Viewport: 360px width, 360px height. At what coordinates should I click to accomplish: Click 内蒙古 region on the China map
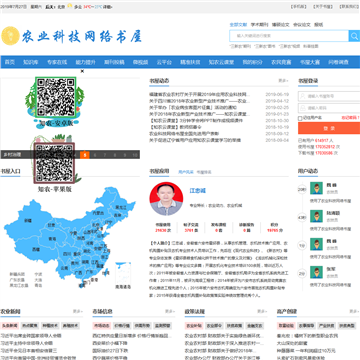click(98, 213)
